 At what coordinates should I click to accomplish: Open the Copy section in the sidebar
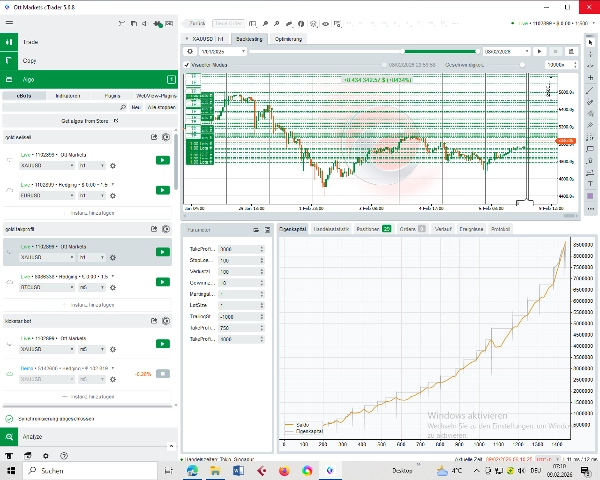click(89, 60)
